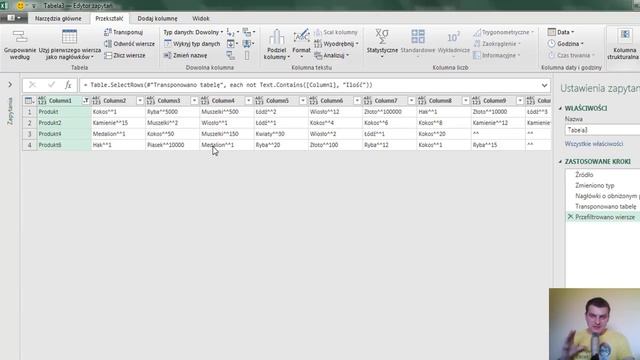This screenshot has width=640, height=360.
Task: Open Column3 filter dropdown
Action: pyautogui.click(x=194, y=101)
